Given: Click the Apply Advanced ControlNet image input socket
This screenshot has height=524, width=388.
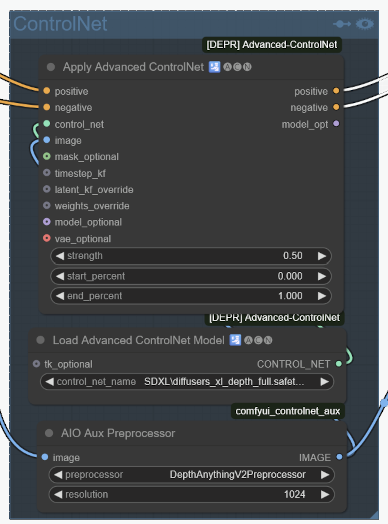Looking at the screenshot, I should [x=47, y=140].
